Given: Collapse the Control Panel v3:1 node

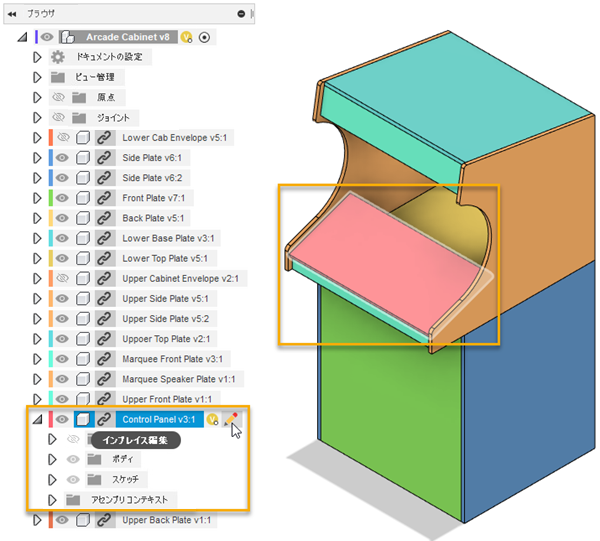Looking at the screenshot, I should pyautogui.click(x=38, y=420).
